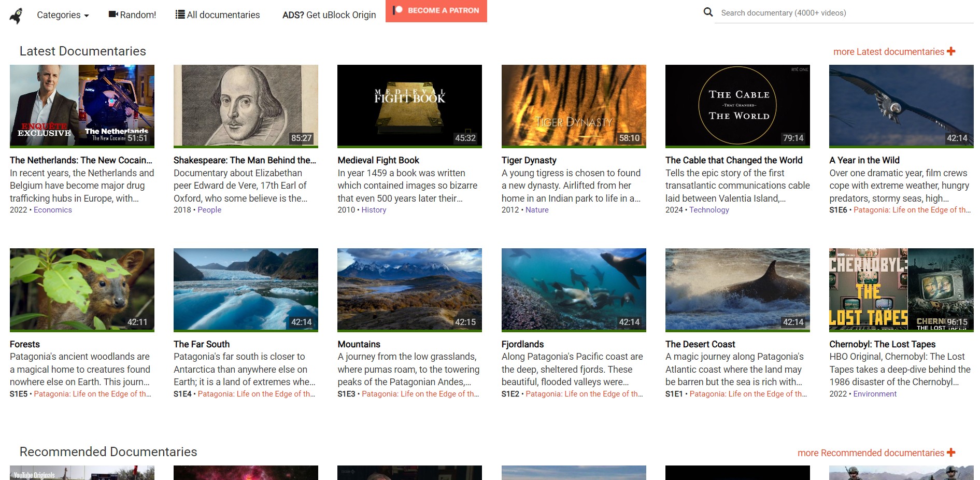Viewport: 980px width, 480px height.
Task: Select the Environment category link
Action: [x=875, y=394]
